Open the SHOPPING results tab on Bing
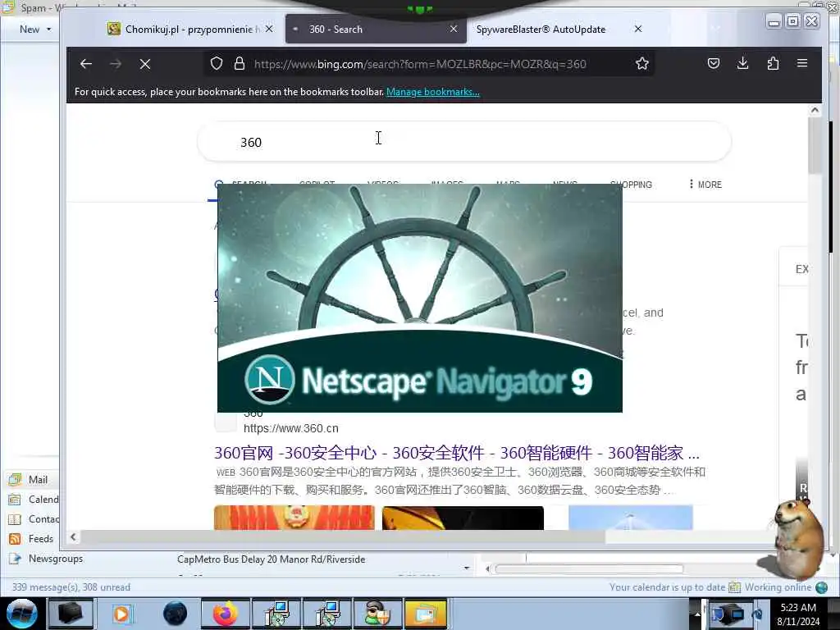840x630 pixels. pyautogui.click(x=631, y=185)
